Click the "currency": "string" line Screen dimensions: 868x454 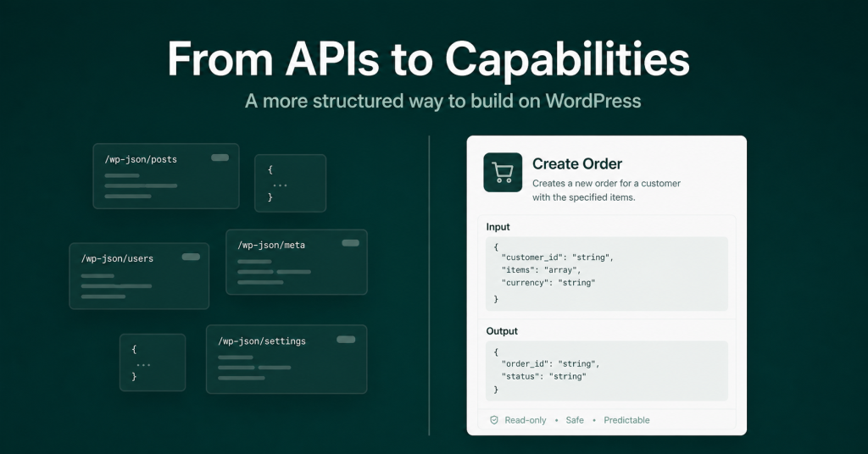coord(548,283)
